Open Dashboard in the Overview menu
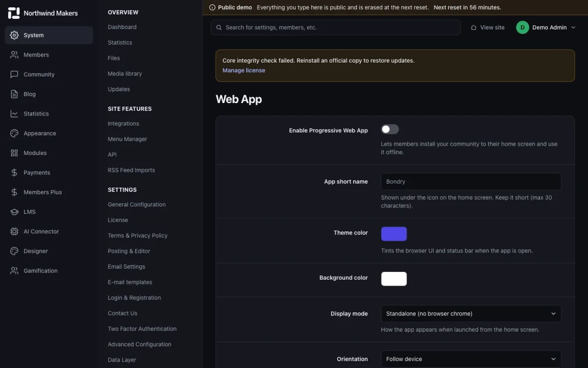Viewport: 588px width, 368px height. (122, 27)
